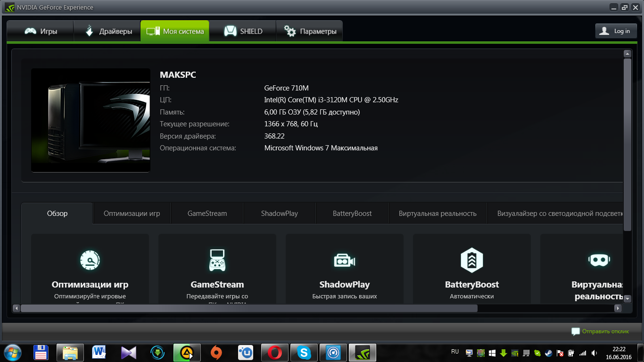Click the RU language indicator
Screen dimensions: 644x362
pos(455,352)
